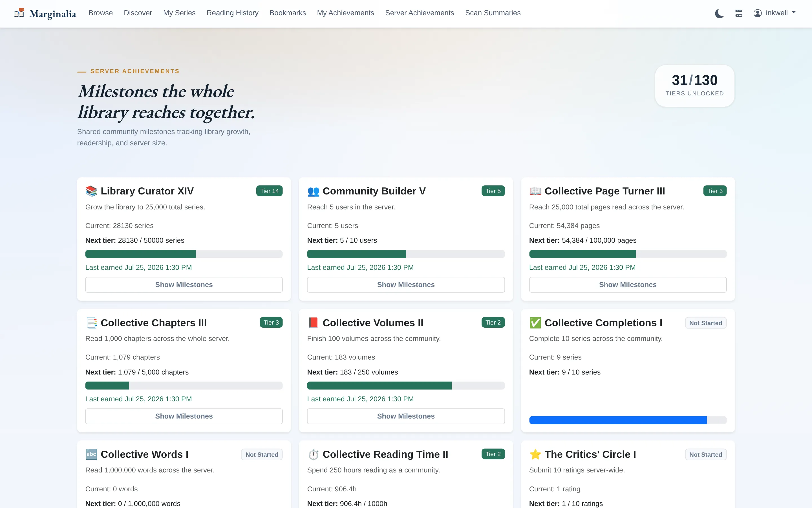
Task: Show Milestones for Collective Chapters III
Action: coord(184,416)
